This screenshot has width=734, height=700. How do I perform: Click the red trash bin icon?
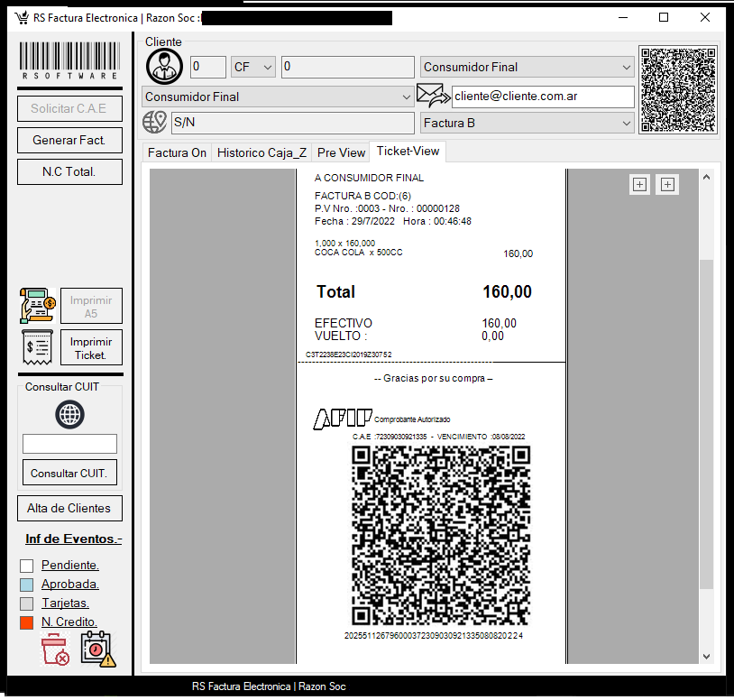[55, 649]
